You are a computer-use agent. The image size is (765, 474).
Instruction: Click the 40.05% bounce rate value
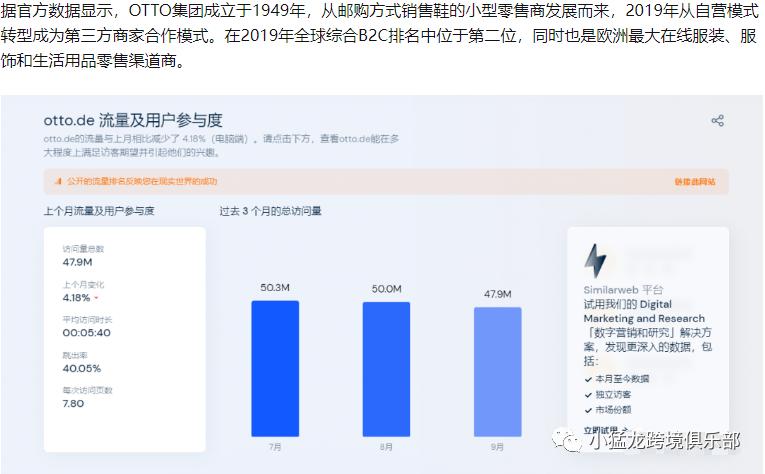[82, 369]
